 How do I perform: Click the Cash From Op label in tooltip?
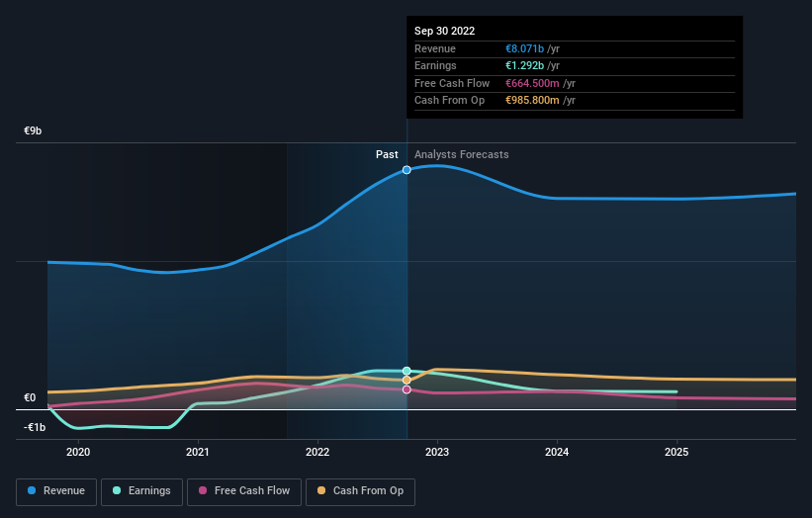click(449, 101)
